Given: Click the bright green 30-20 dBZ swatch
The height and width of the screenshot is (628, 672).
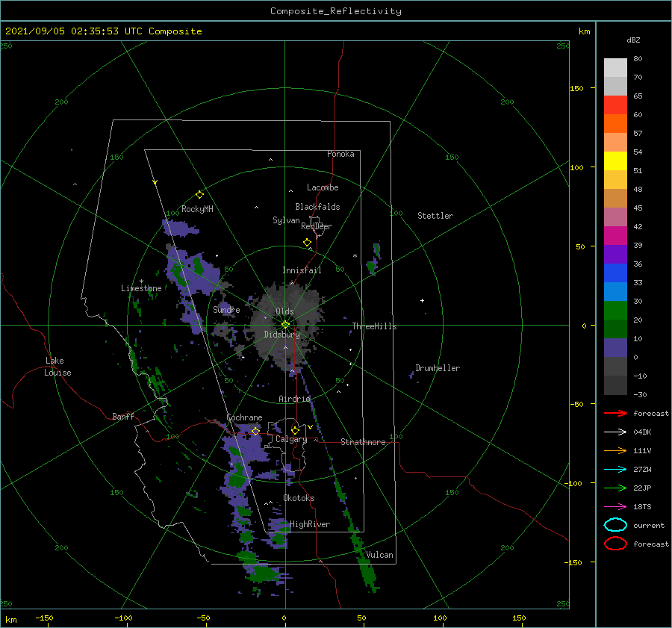Looking at the screenshot, I should (615, 311).
